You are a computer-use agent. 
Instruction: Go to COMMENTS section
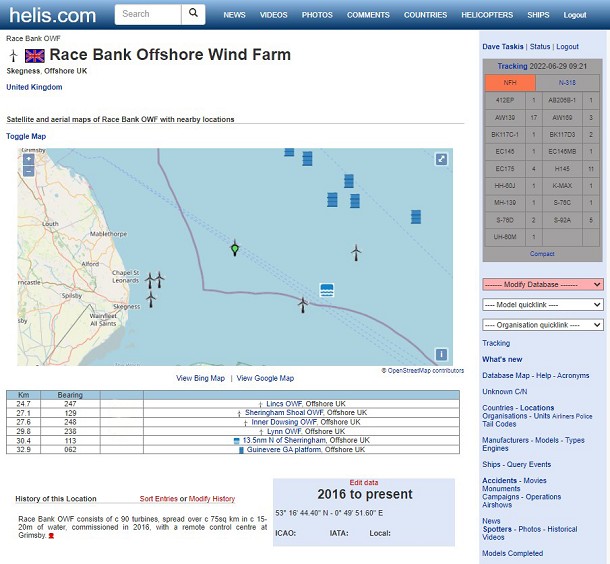point(368,15)
